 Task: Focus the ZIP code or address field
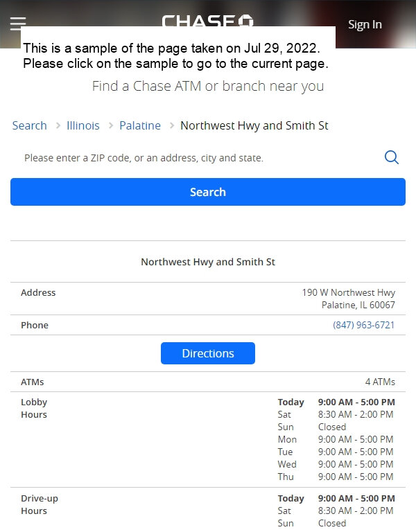click(197, 158)
